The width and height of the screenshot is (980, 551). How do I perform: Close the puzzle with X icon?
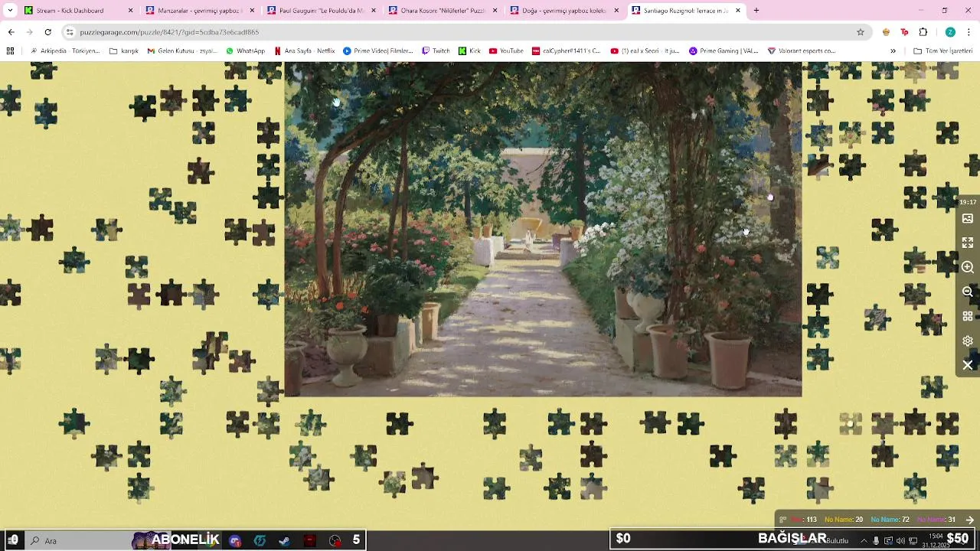pyautogui.click(x=968, y=365)
